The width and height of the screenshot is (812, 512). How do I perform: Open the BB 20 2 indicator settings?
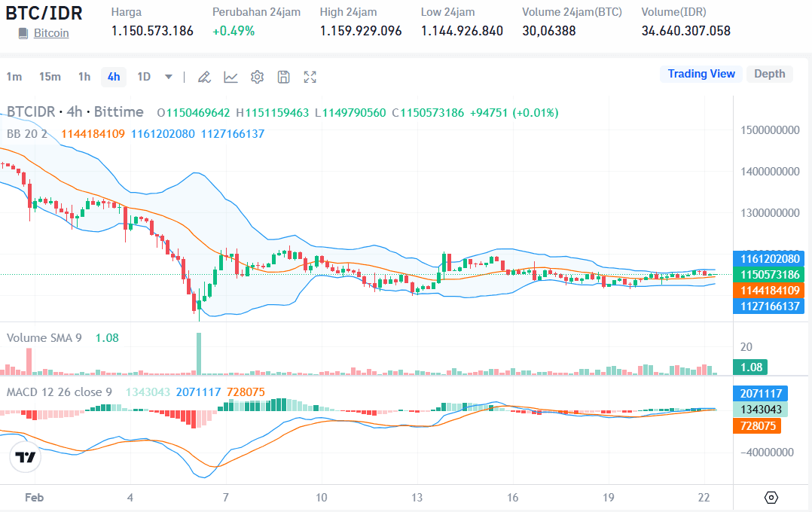26,133
